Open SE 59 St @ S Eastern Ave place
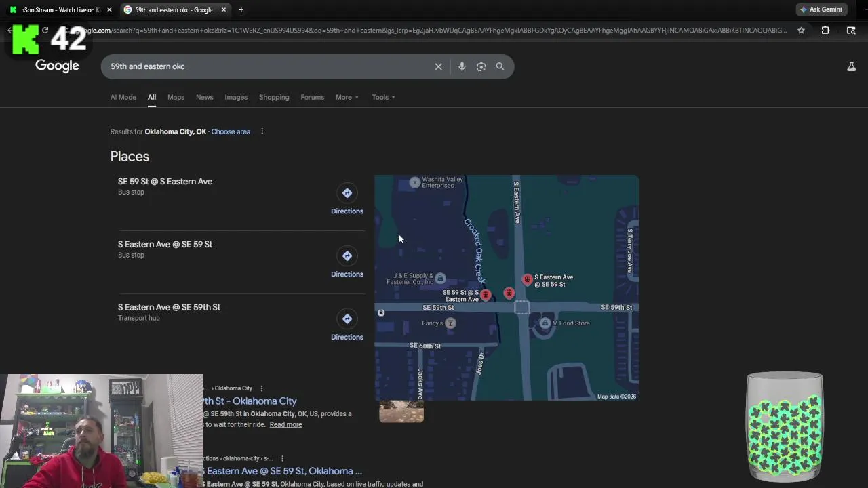Image resolution: width=868 pixels, height=488 pixels. (x=165, y=182)
